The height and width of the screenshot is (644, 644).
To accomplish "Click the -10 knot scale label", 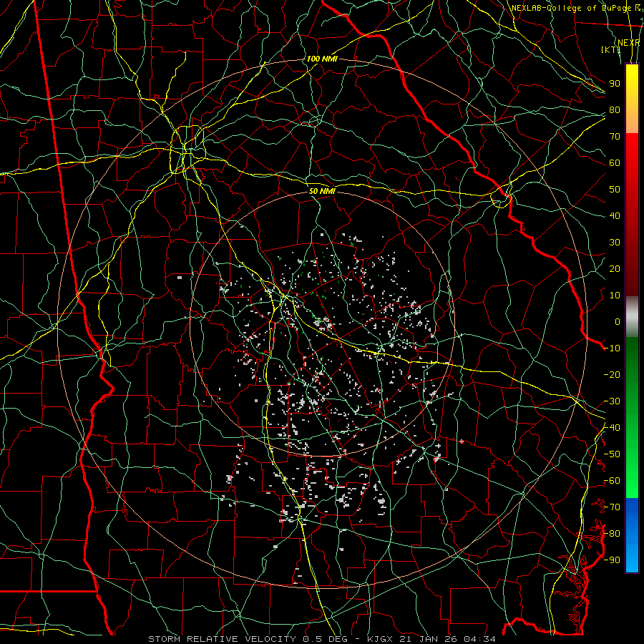I will [612, 348].
